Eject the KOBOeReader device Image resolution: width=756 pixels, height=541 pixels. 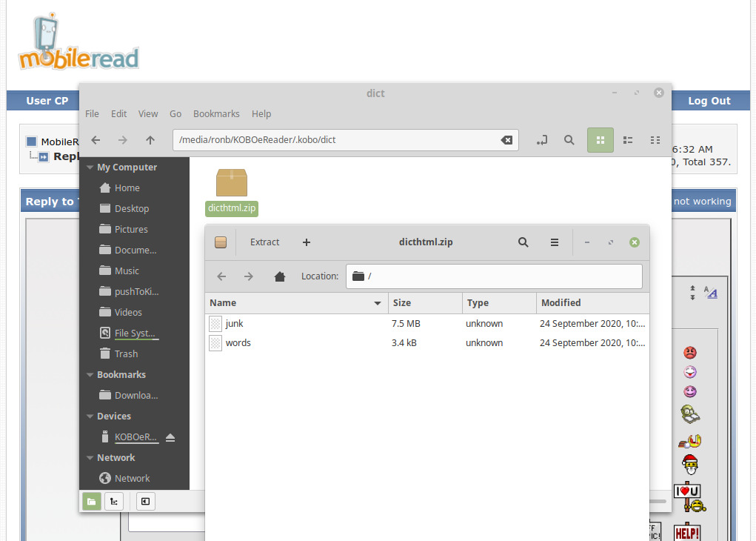point(170,438)
